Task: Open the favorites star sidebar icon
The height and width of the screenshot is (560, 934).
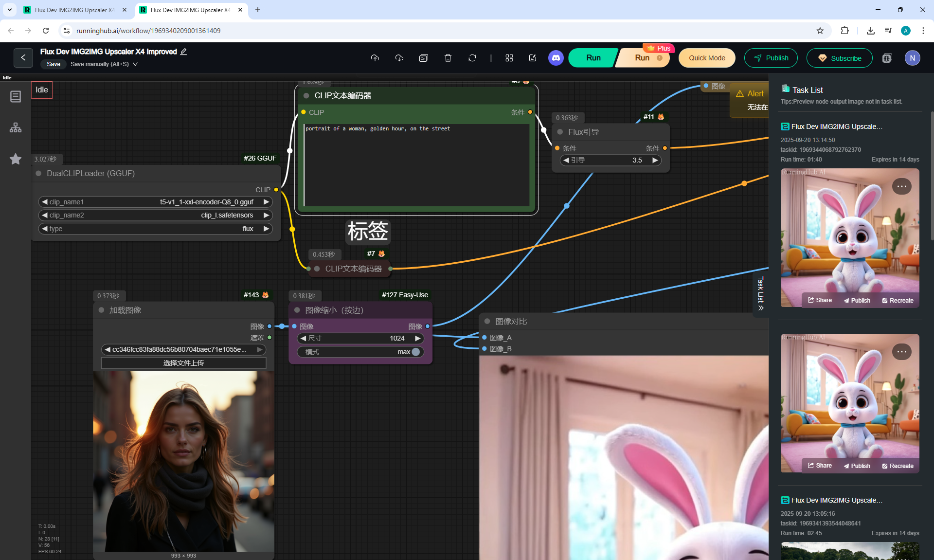Action: tap(16, 159)
